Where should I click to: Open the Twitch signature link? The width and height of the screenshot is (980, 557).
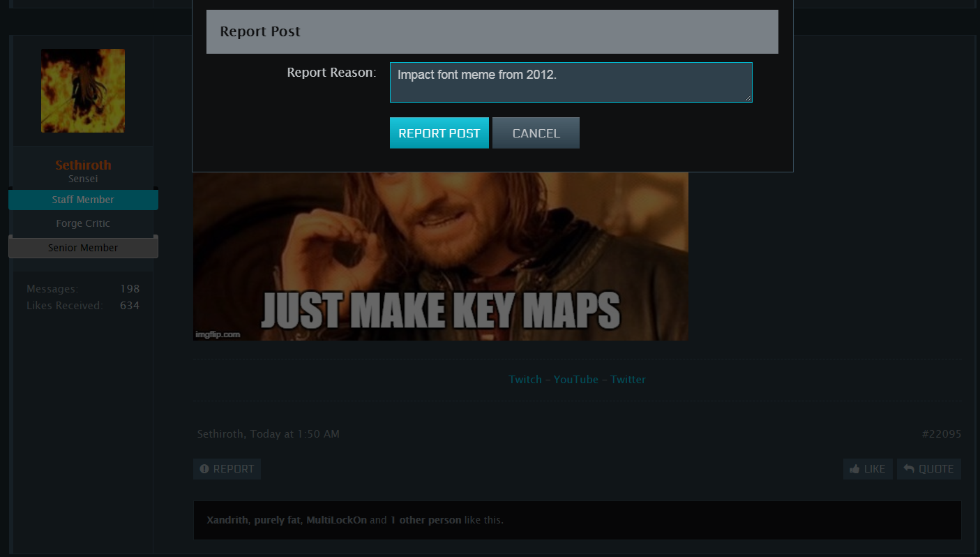pyautogui.click(x=525, y=380)
